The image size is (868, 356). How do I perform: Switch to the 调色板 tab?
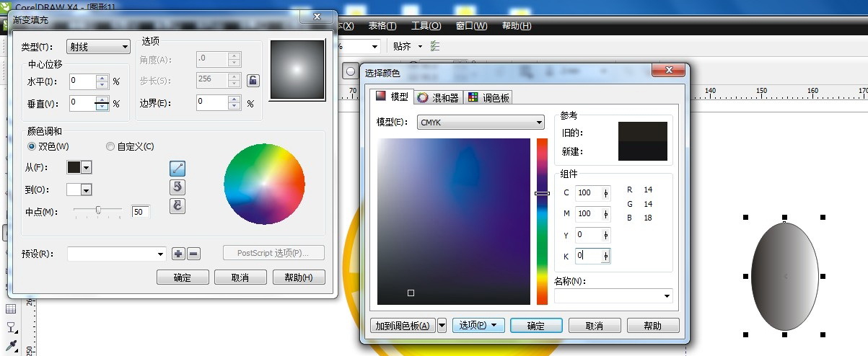tap(488, 97)
